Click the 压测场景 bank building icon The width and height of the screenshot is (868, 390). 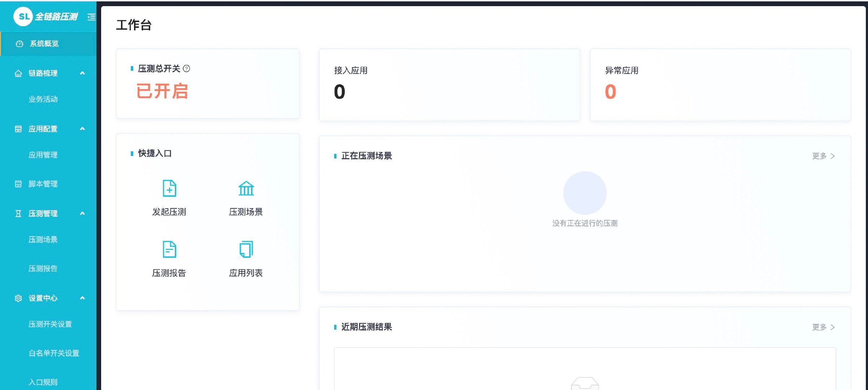246,188
